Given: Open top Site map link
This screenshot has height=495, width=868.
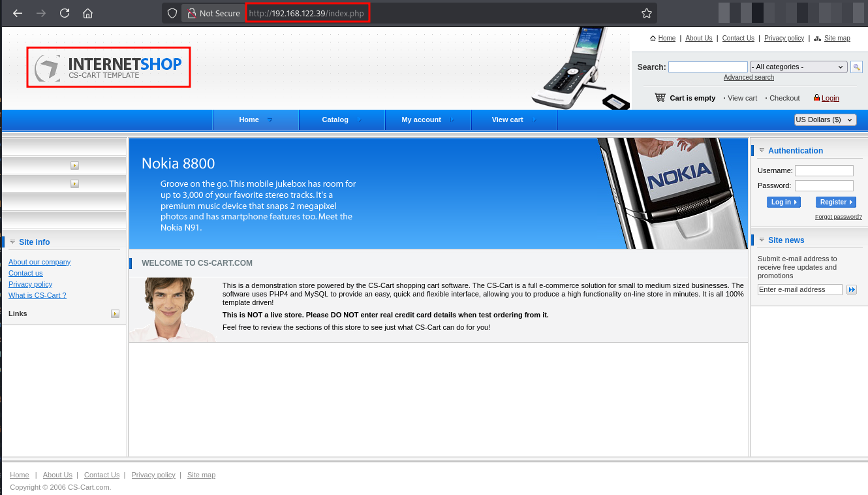Looking at the screenshot, I should (837, 38).
